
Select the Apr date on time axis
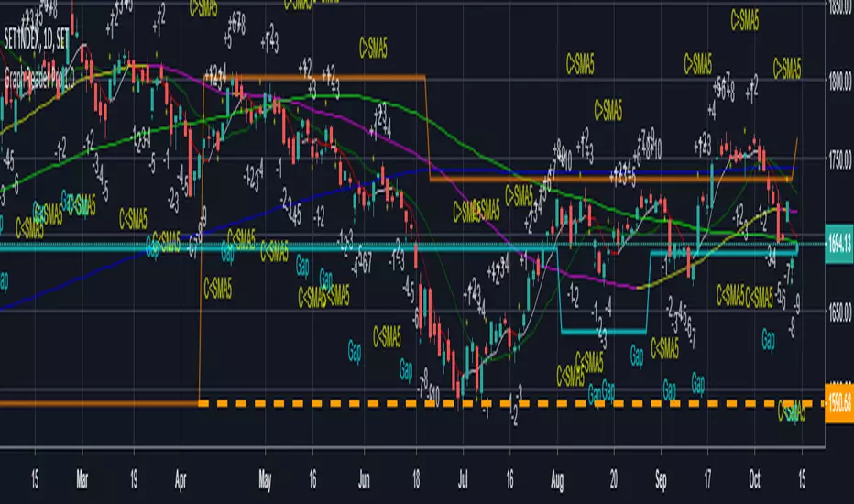pyautogui.click(x=181, y=480)
